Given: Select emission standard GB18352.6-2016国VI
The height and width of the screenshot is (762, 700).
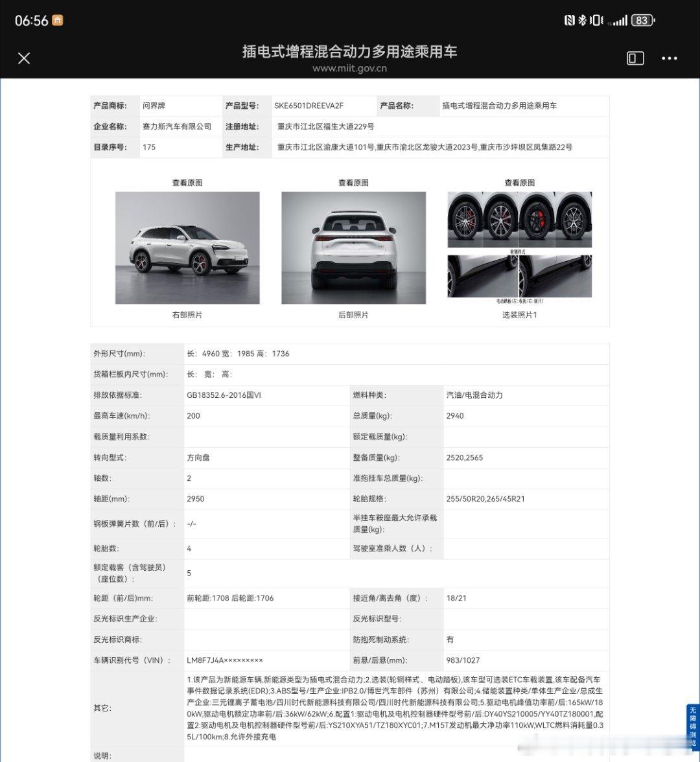Looking at the screenshot, I should 224,395.
